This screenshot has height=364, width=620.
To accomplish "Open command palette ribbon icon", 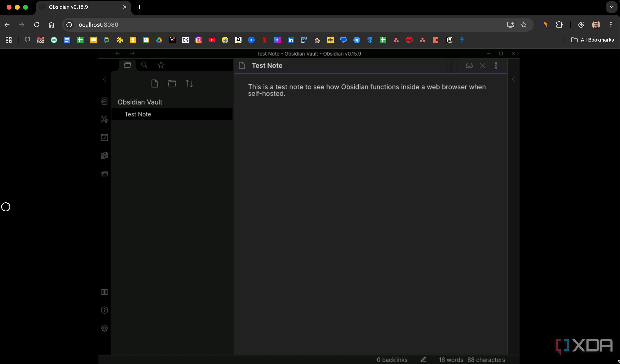I will [x=104, y=174].
